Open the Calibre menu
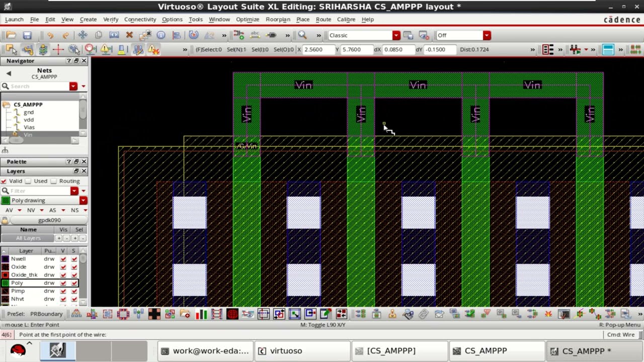This screenshot has width=644, height=362. click(346, 19)
